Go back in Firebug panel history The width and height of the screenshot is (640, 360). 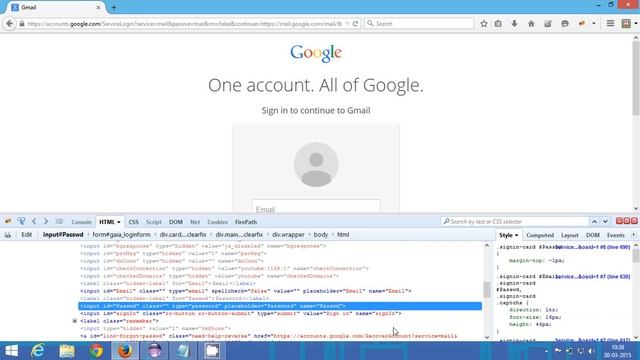[34, 221]
